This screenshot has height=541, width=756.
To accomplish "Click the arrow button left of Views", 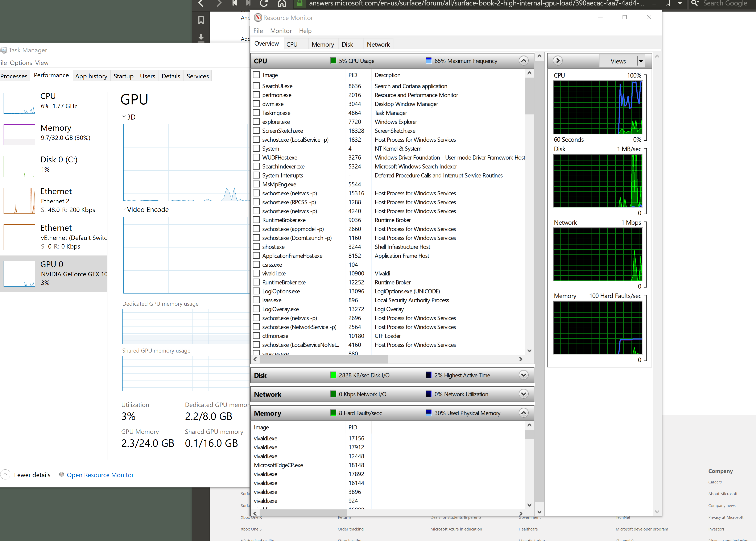I will click(x=557, y=61).
